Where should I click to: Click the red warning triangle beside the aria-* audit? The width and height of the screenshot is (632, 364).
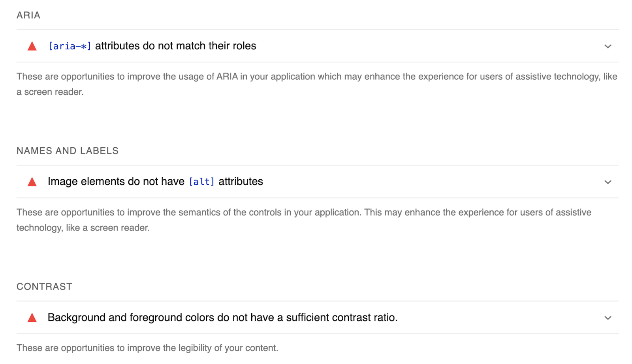click(x=32, y=46)
